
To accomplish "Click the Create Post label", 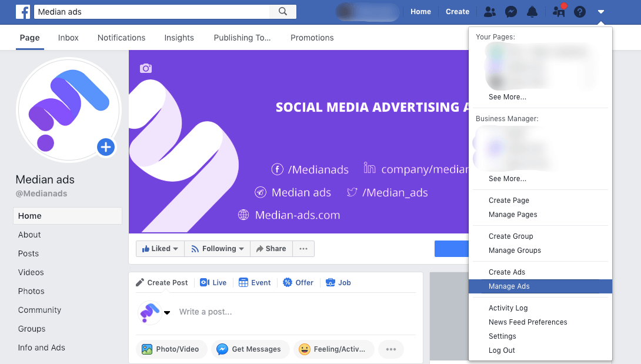I will [167, 283].
